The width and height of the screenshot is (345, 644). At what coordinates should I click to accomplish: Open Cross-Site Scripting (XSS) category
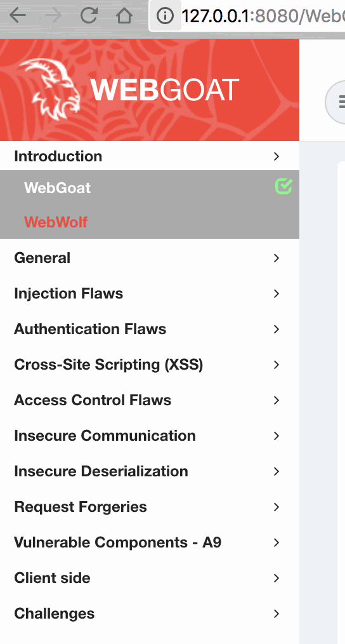[x=149, y=365]
